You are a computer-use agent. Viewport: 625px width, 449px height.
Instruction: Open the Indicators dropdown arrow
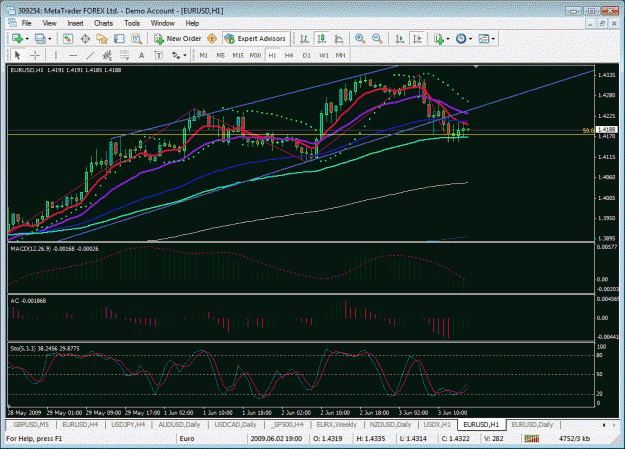click(x=448, y=39)
